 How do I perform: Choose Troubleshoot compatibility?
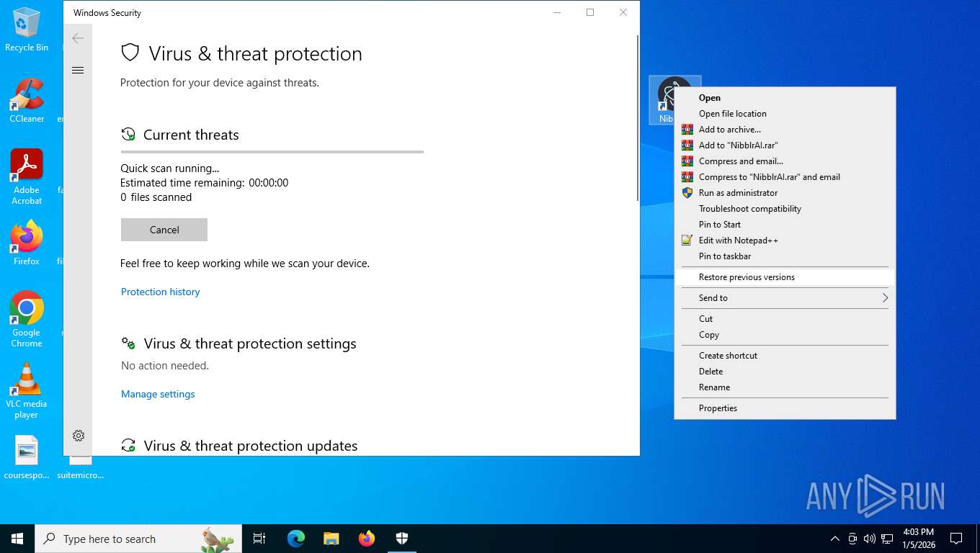(785, 209)
